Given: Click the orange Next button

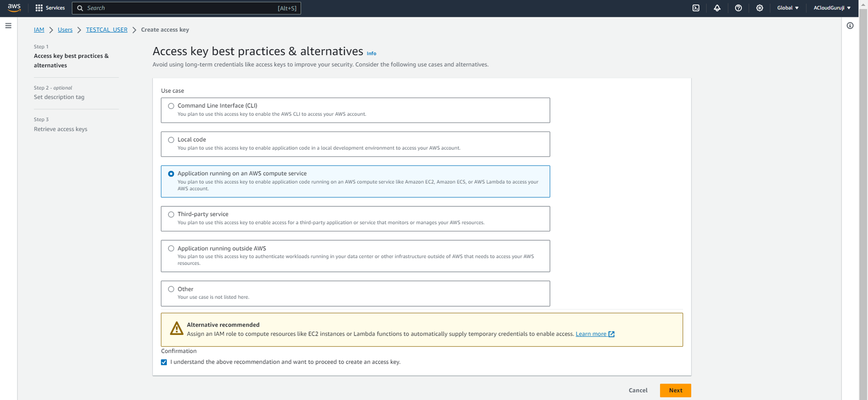Looking at the screenshot, I should tap(675, 390).
